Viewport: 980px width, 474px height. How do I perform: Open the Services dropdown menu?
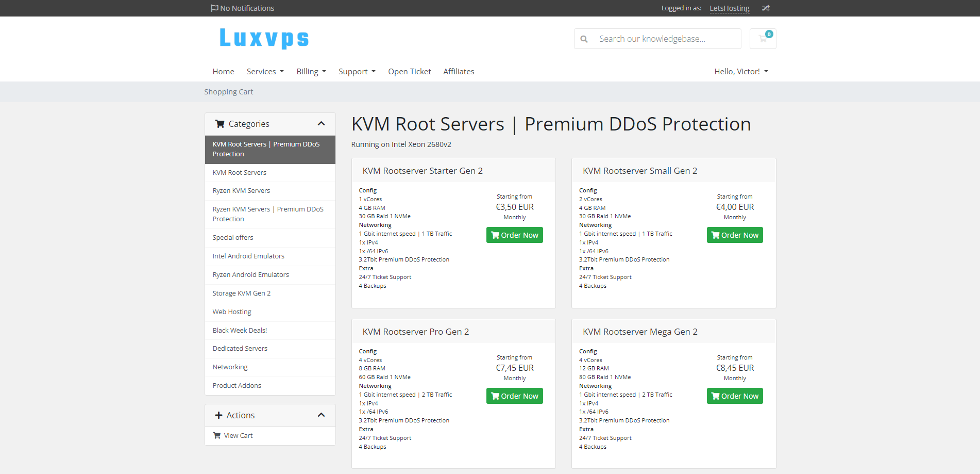(265, 72)
